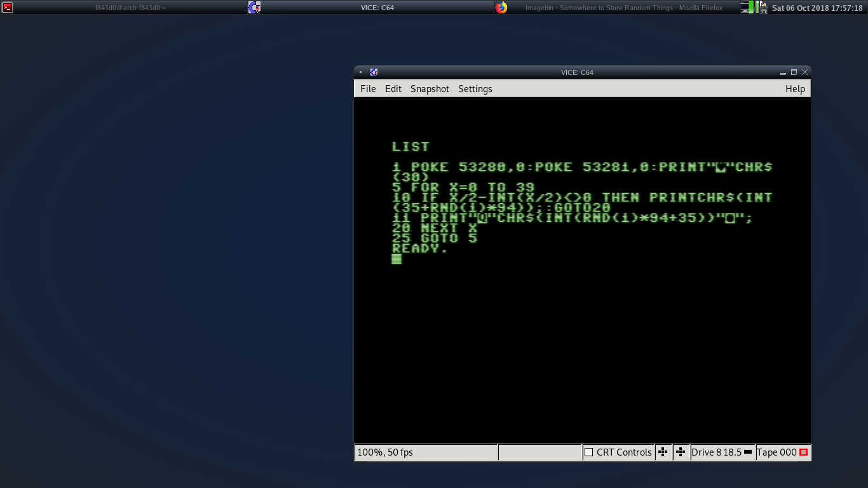Click the Firefox icon in the top panel
The height and width of the screenshot is (488, 868).
coord(501,8)
